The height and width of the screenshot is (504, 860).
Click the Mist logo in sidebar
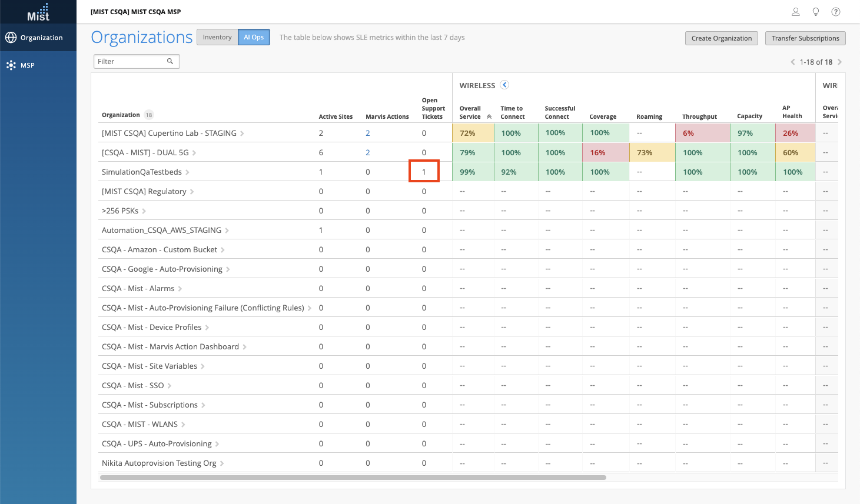click(38, 12)
